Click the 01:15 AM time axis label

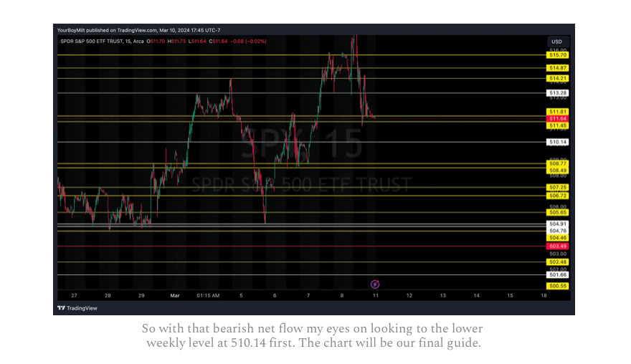click(208, 296)
